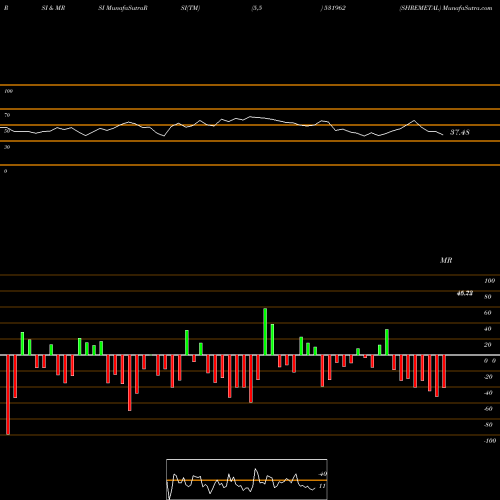Click the longest red bar reaching -100
Image resolution: width=500 pixels, height=500 pixels.
pyautogui.click(x=8, y=395)
